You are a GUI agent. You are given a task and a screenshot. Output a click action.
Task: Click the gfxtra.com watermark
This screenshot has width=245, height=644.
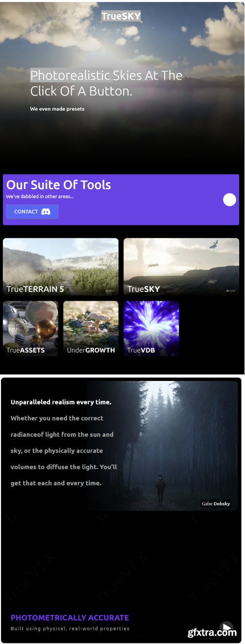pos(212,632)
